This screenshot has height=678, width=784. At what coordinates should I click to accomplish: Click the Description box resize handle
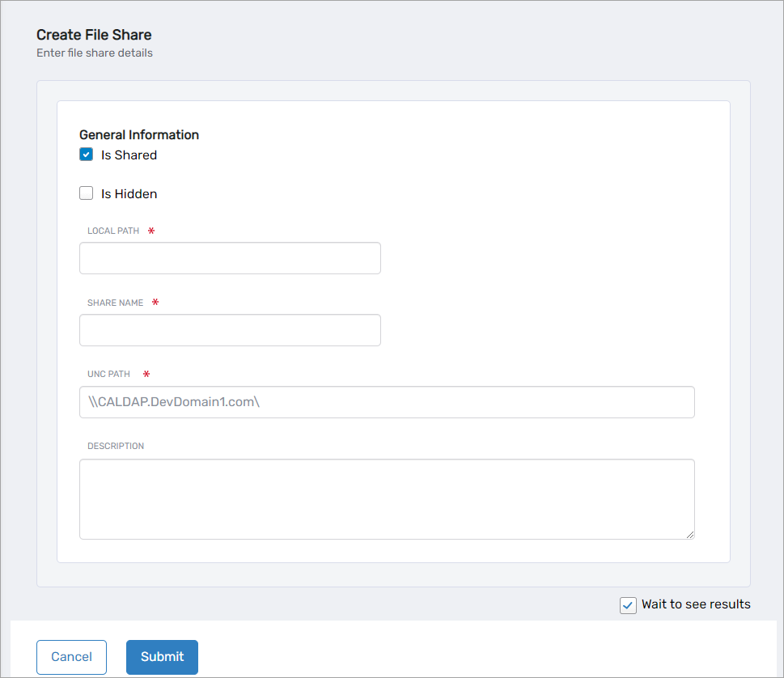690,535
